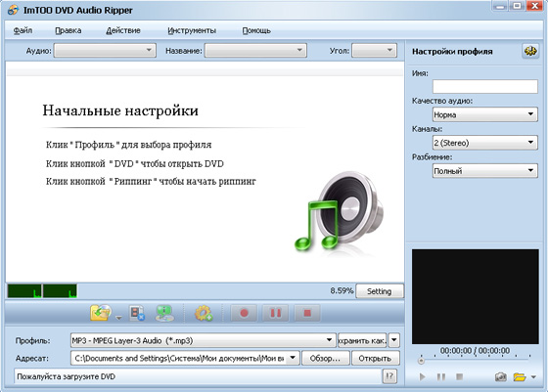The image size is (548, 392).
Task: Click the Setting button
Action: coord(380,291)
